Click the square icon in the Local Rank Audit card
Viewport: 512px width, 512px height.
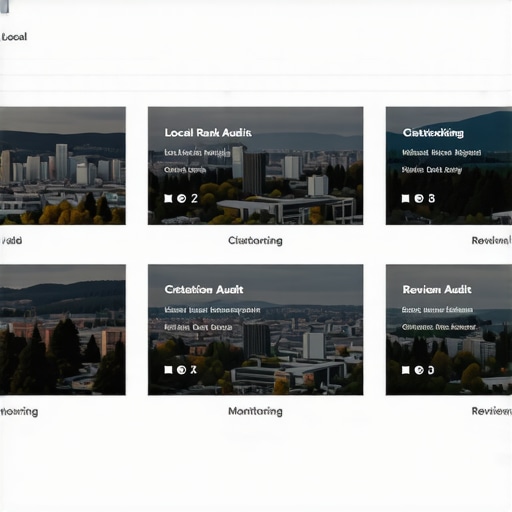(168, 199)
